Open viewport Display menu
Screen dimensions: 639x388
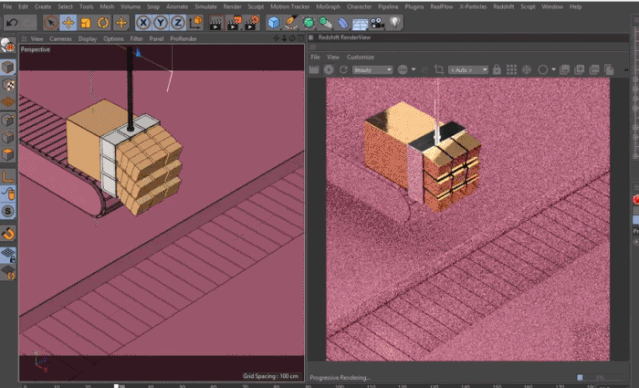(88, 39)
